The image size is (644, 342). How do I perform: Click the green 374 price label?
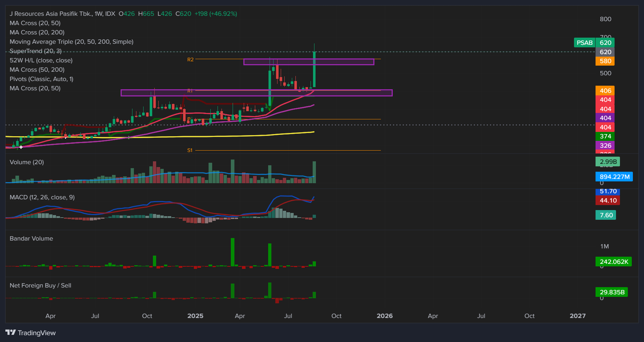tap(605, 136)
